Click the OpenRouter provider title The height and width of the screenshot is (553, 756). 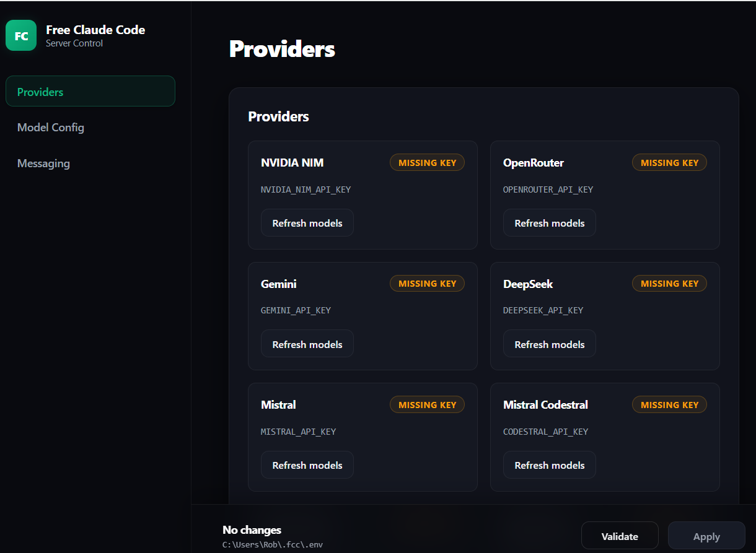[x=534, y=162]
